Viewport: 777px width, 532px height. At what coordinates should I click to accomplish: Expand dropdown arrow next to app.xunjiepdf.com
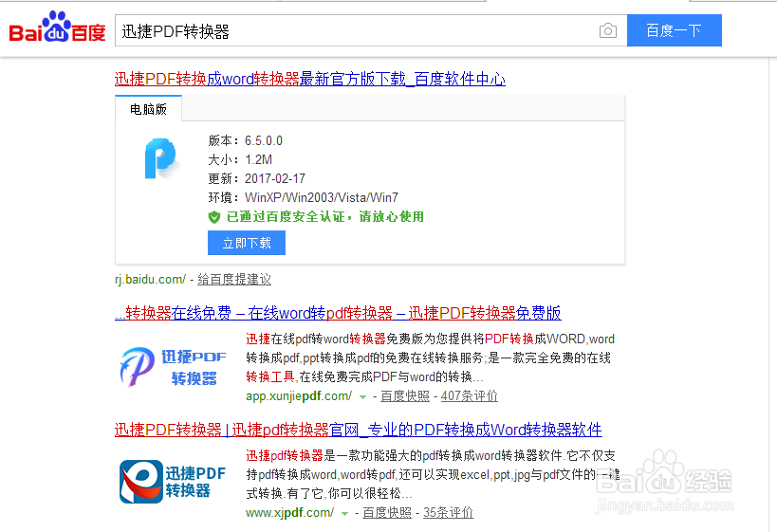[x=362, y=397]
